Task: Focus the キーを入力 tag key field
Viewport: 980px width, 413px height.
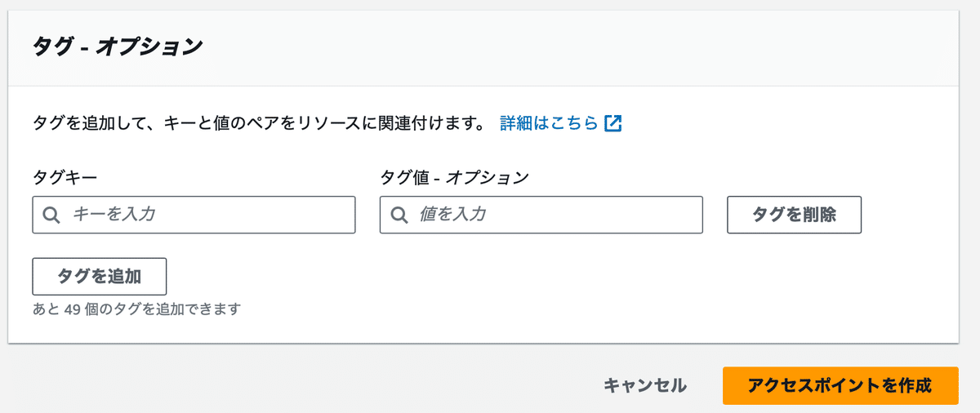Action: [194, 215]
